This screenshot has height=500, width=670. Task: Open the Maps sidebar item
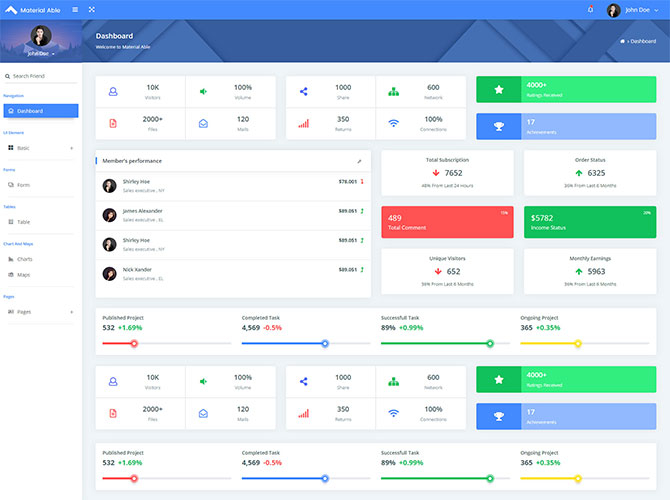pyautogui.click(x=41, y=275)
